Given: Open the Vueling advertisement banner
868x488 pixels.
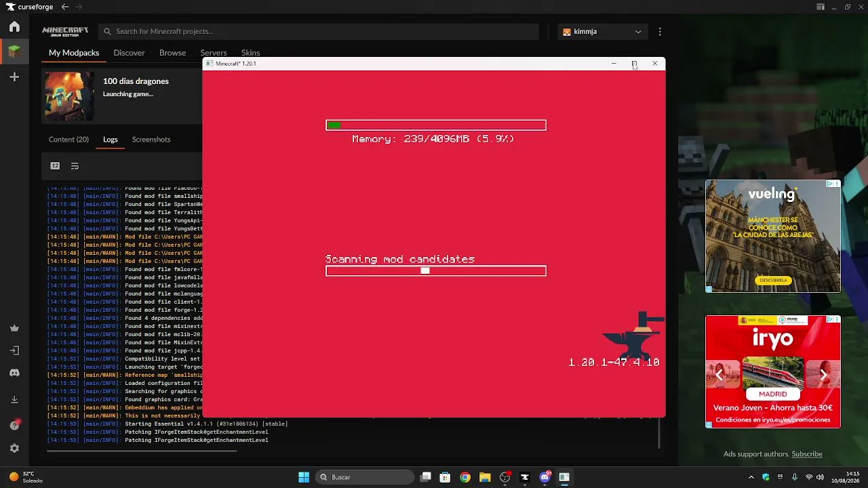Looking at the screenshot, I should point(773,236).
